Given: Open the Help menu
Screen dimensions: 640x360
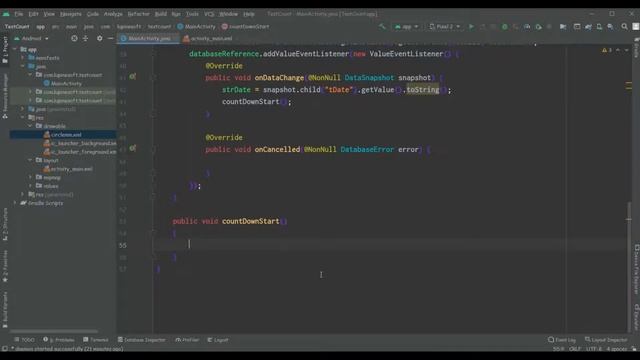Looking at the screenshot, I should [249, 14].
